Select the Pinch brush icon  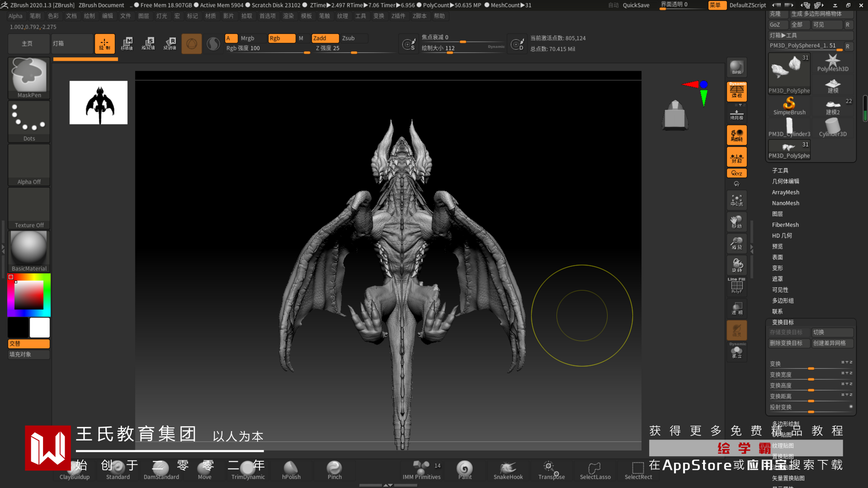(335, 470)
